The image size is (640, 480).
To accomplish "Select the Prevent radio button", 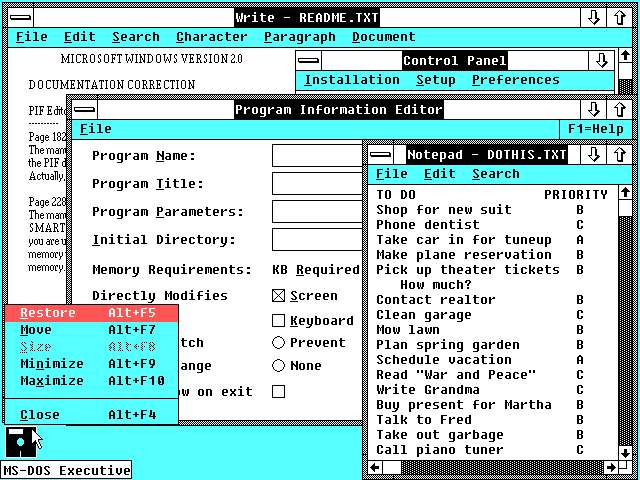I will (x=278, y=342).
